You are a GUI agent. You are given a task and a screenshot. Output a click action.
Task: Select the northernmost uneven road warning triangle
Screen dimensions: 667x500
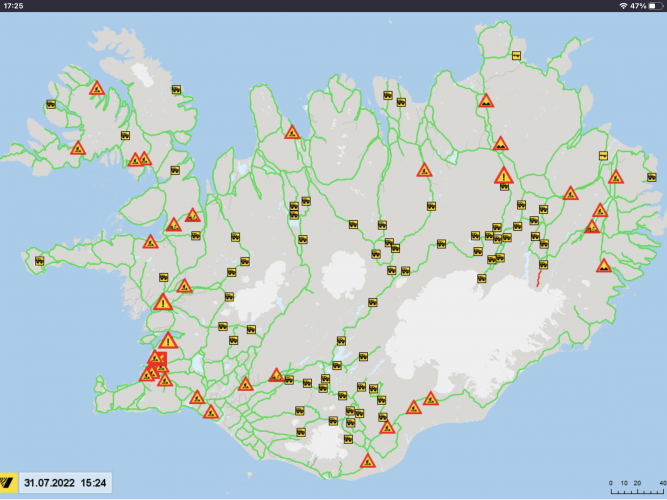coord(485,101)
